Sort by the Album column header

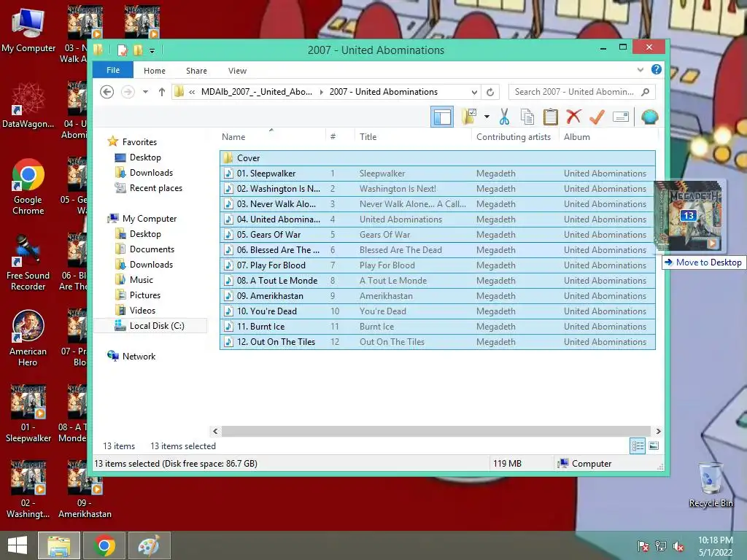576,136
